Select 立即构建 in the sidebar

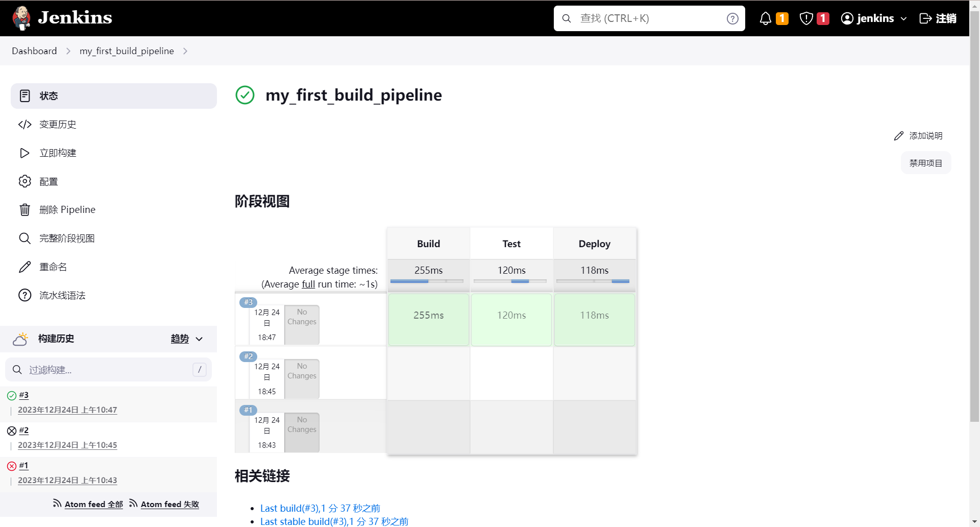tap(114, 153)
